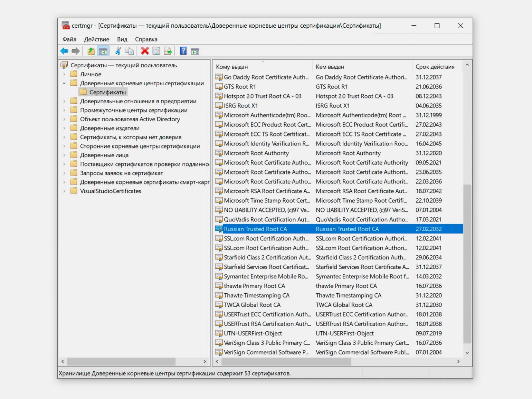The height and width of the screenshot is (399, 532).
Task: Open the Вид menu
Action: coord(122,39)
